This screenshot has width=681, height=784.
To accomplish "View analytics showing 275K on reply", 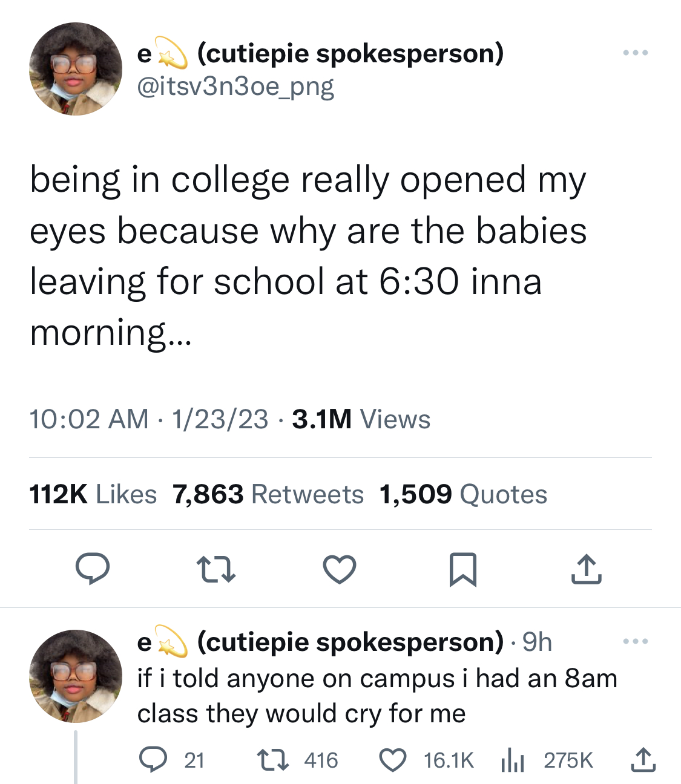I will pos(547,760).
